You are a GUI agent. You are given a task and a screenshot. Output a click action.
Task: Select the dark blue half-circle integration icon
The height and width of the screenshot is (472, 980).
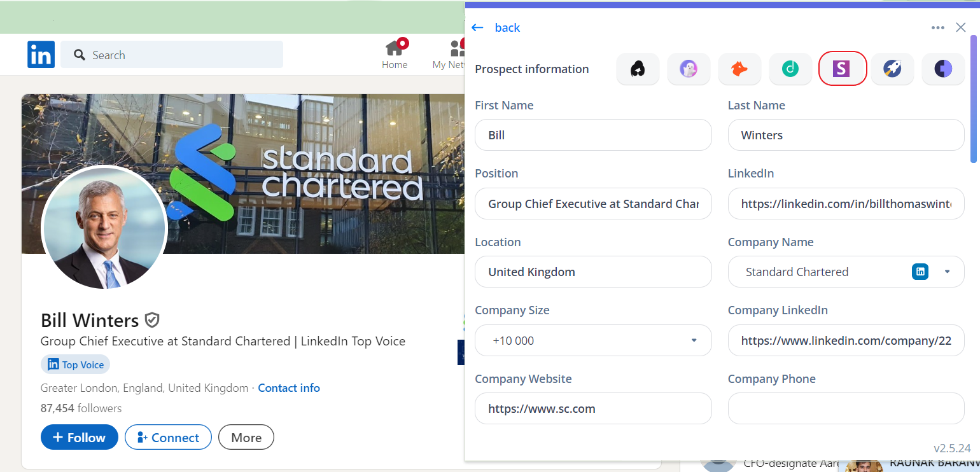pyautogui.click(x=943, y=69)
